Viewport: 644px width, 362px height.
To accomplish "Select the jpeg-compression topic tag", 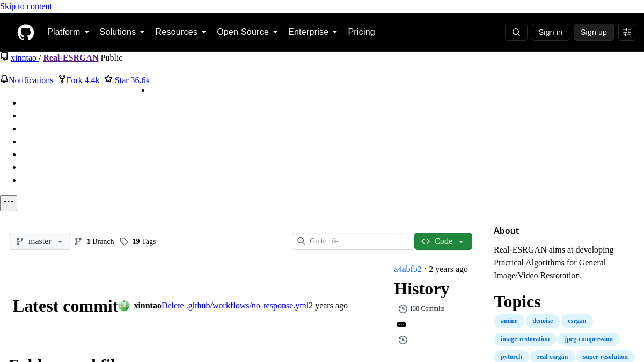I will tap(589, 339).
